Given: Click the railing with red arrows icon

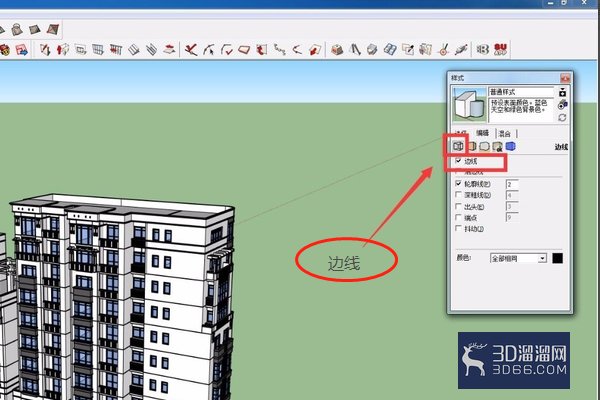Looking at the screenshot, I should (x=116, y=50).
